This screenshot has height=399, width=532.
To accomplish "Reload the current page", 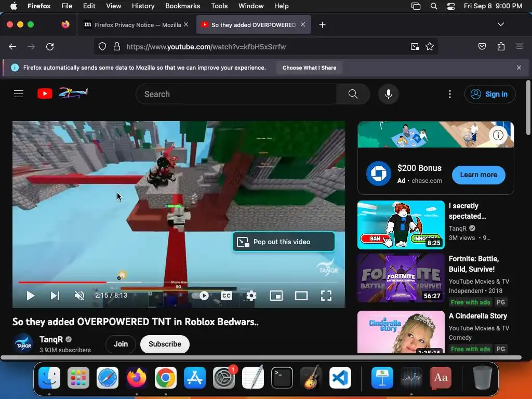I will [50, 46].
